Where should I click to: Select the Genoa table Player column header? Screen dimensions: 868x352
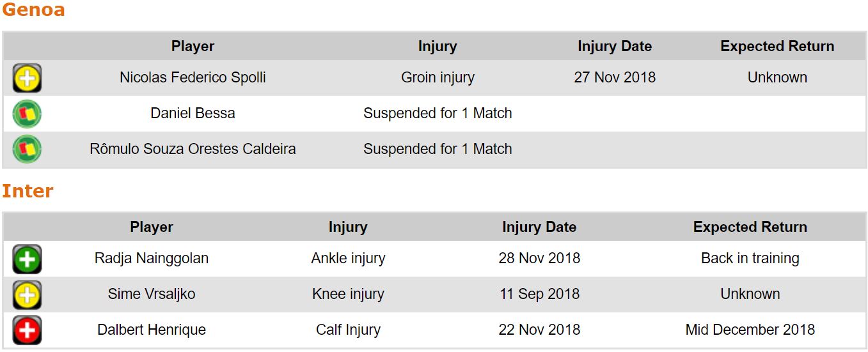pos(193,47)
